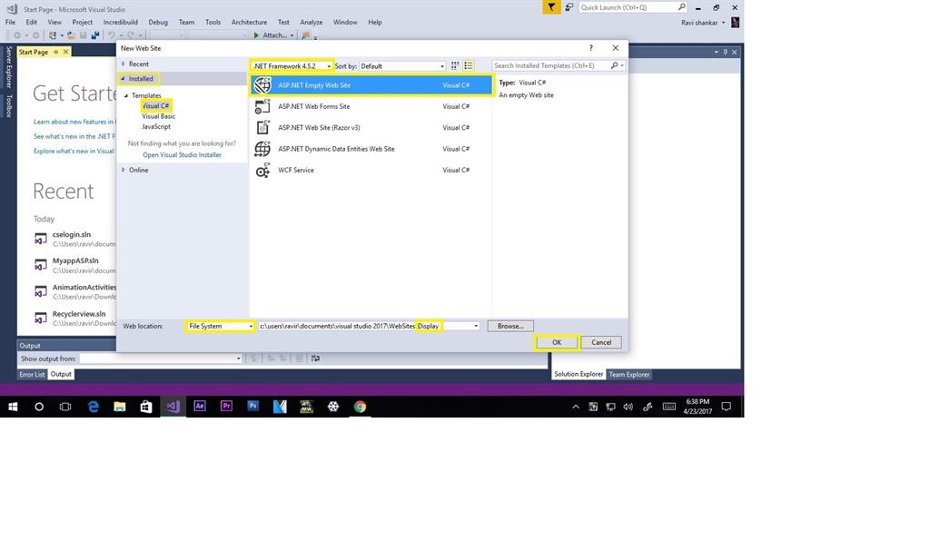Select Visual C# template category
The height and width of the screenshot is (560, 930).
156,106
